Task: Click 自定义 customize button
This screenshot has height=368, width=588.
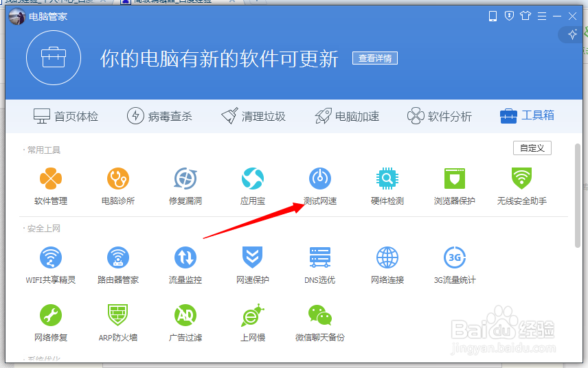Action: pos(532,148)
